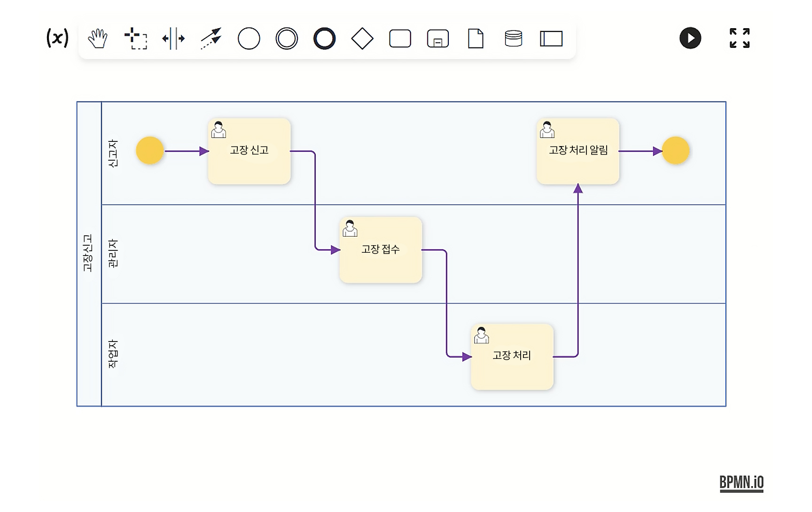Activate the create/remove space tool
The width and height of the screenshot is (812, 512).
173,39
